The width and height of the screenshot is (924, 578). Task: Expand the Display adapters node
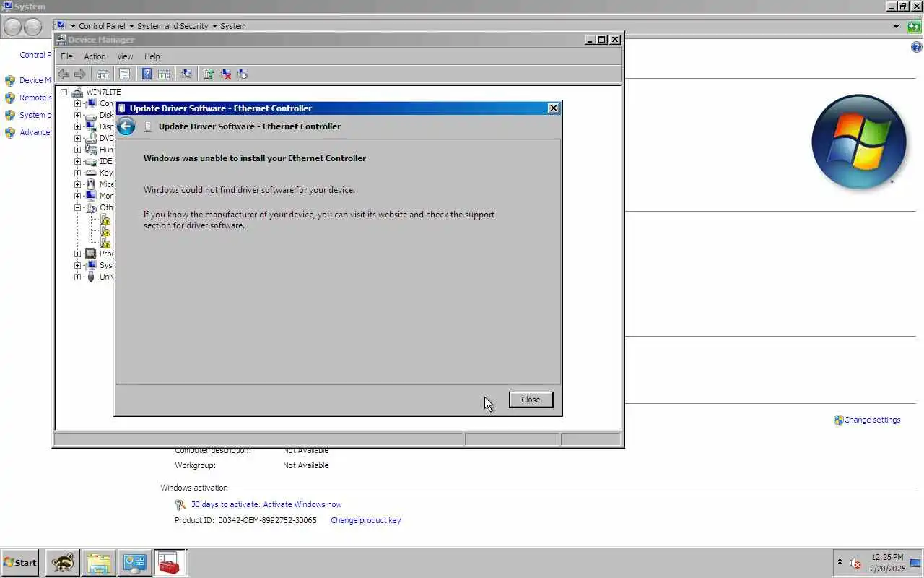click(77, 126)
